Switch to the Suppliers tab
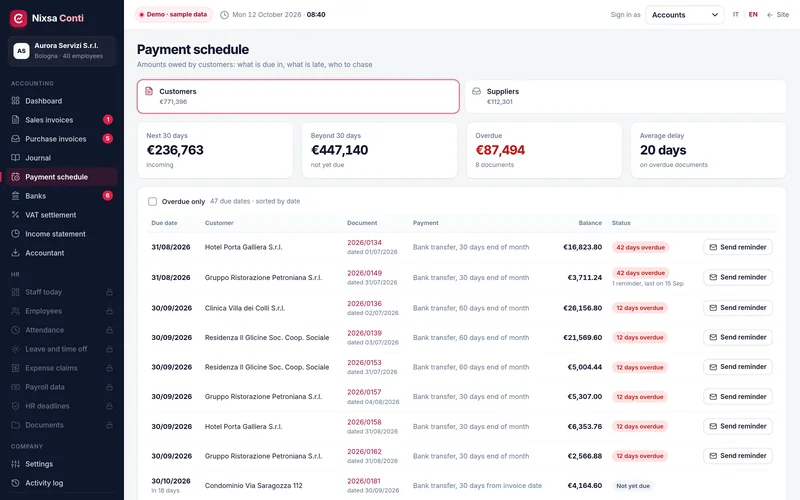 (x=626, y=96)
